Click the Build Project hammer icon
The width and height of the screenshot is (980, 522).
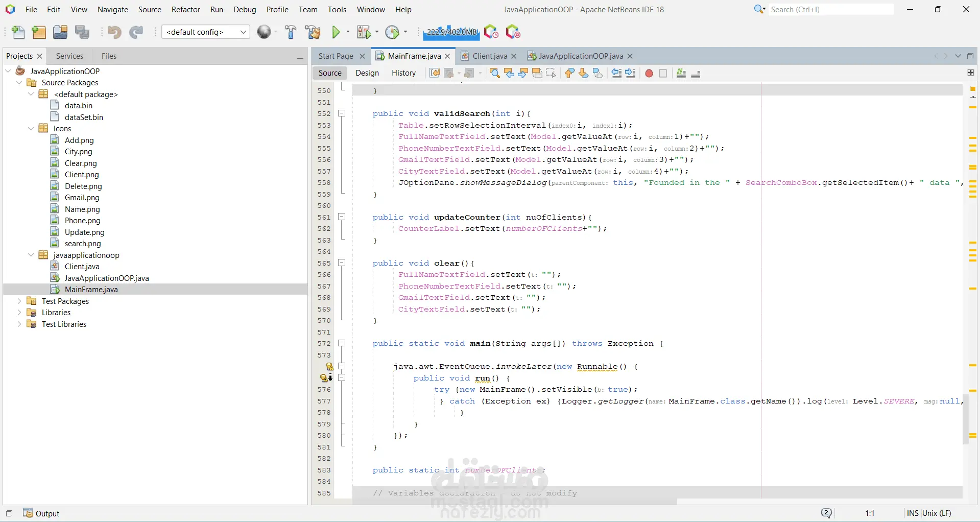(291, 32)
